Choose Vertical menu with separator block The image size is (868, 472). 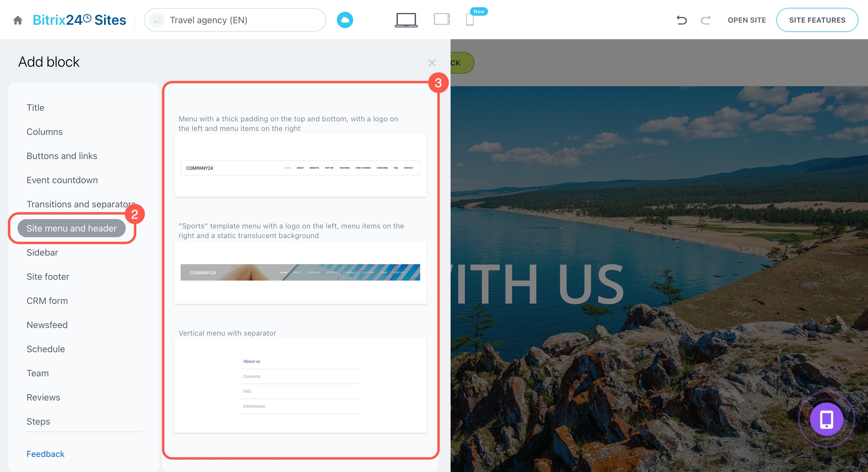(x=300, y=386)
